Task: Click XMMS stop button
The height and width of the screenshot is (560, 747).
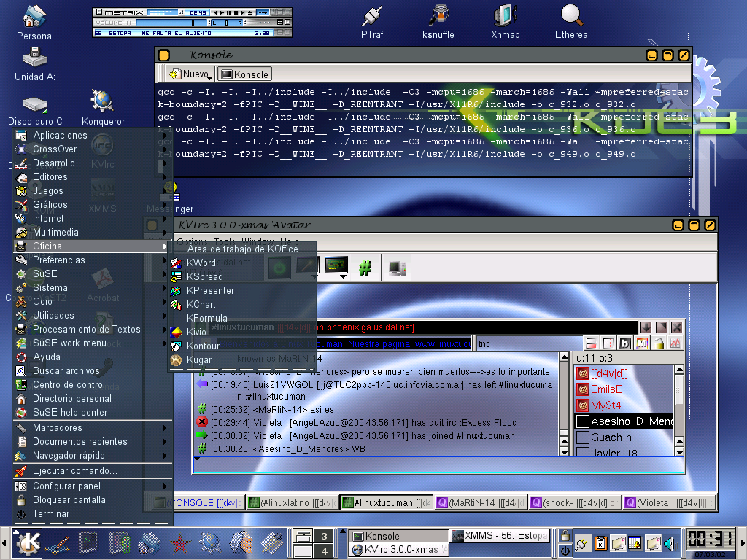Action: coord(236,13)
